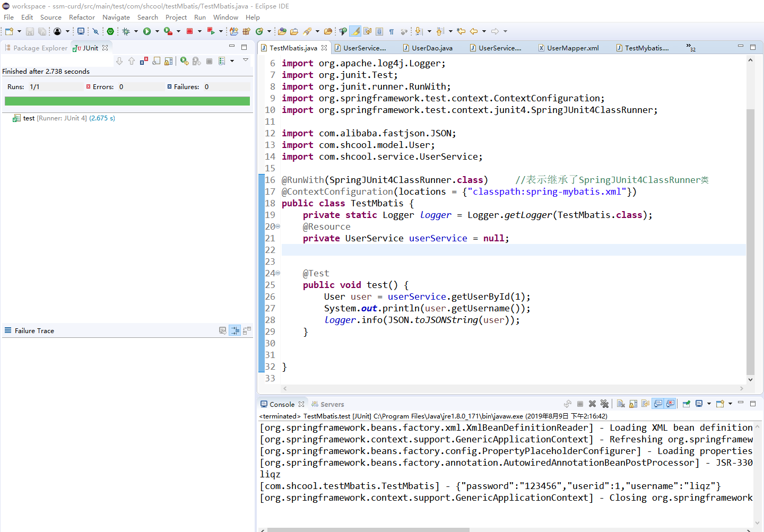The image size is (764, 532).
Task: Open the New file dropdown arrow
Action: click(19, 32)
